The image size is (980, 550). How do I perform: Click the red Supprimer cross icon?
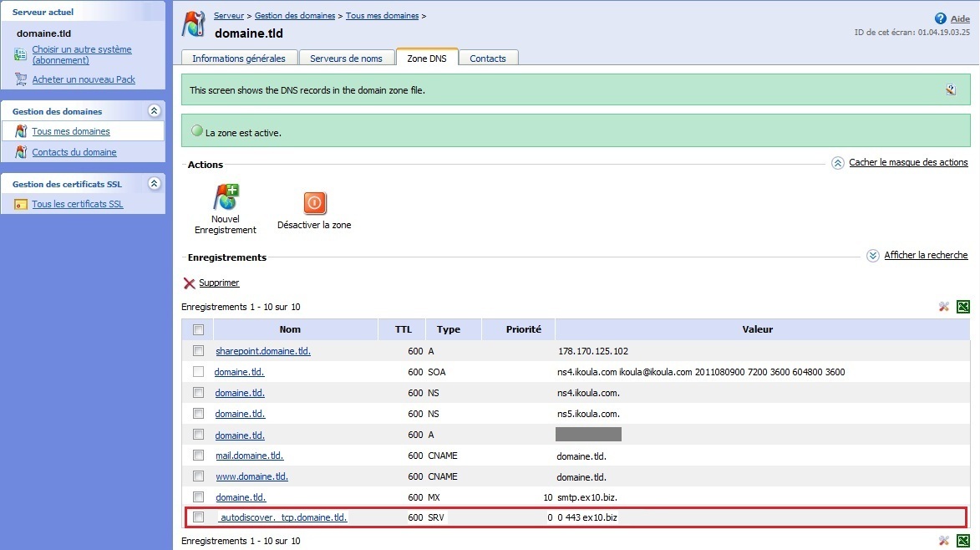coord(190,283)
